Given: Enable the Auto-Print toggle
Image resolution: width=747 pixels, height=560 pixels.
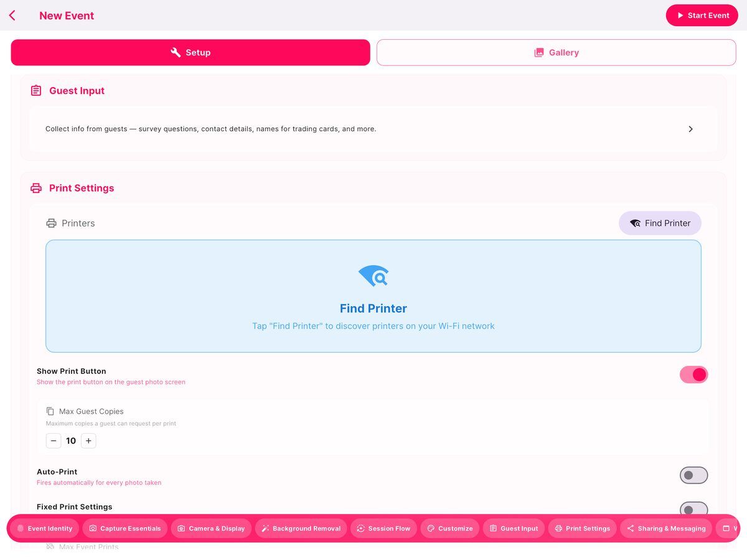Looking at the screenshot, I should tap(693, 475).
